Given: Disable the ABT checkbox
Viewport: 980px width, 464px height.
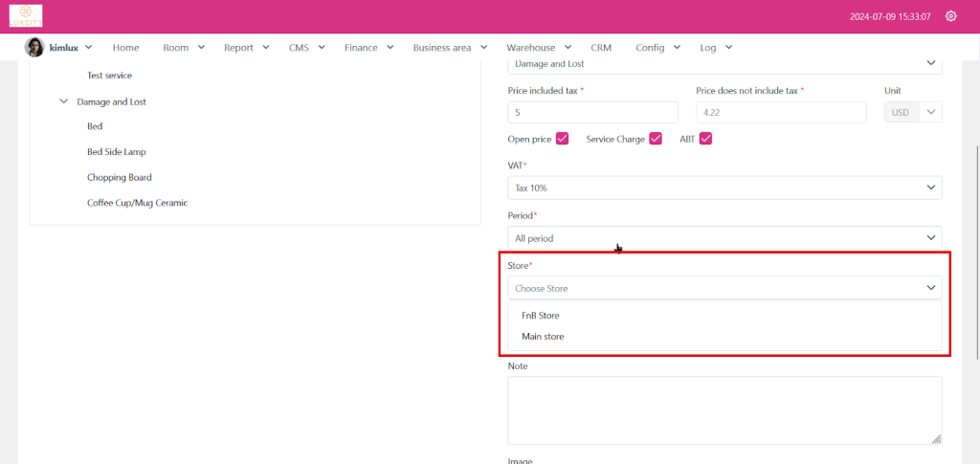Looking at the screenshot, I should point(705,139).
